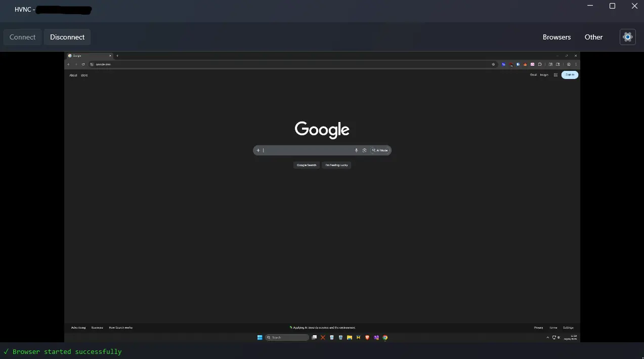Viewport: 644px width, 359px height.
Task: Click the Windows Start button in taskbar
Action: pyautogui.click(x=260, y=337)
